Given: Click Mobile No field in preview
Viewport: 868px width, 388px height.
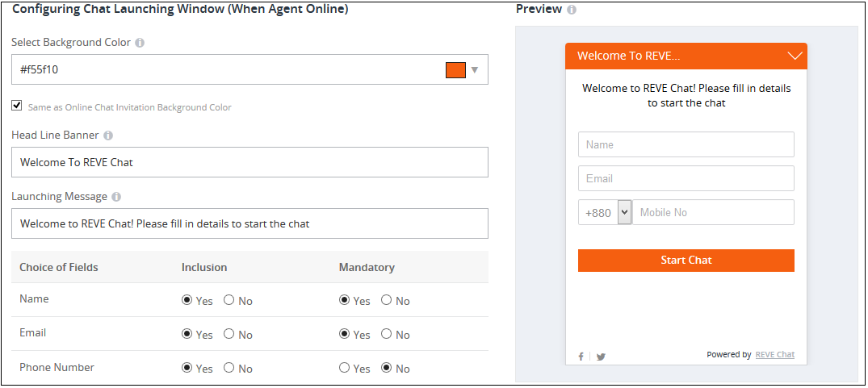Looking at the screenshot, I should (x=714, y=212).
